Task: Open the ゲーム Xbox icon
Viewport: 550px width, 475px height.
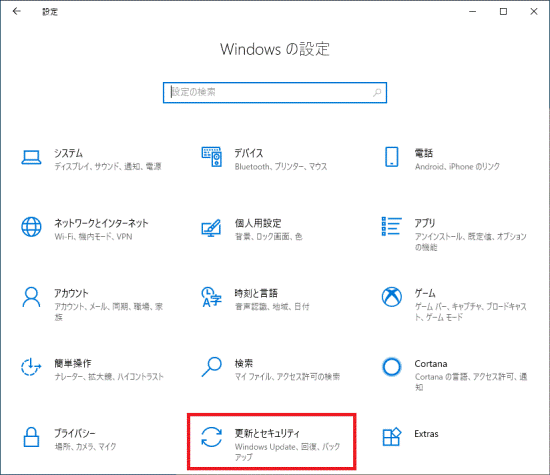Action: pos(391,297)
